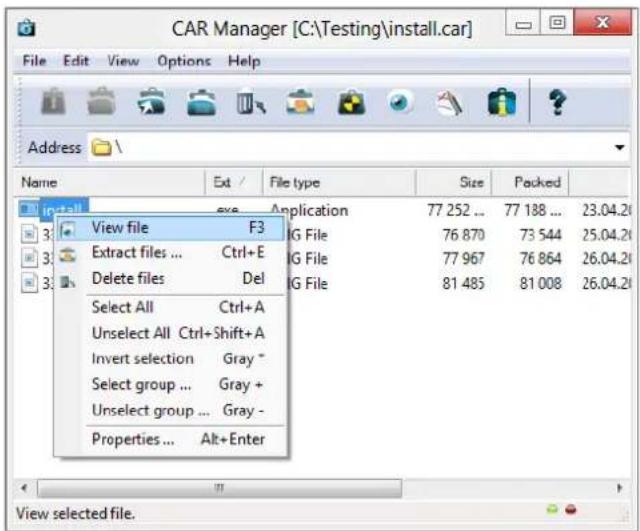This screenshot has width=640, height=531.
Task: Click the size value 76 870
Action: click(463, 235)
